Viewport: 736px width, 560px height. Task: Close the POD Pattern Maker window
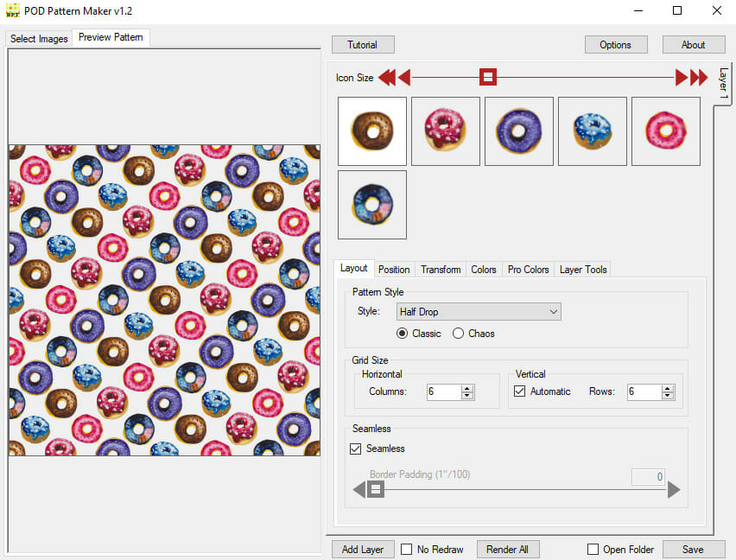[x=717, y=10]
